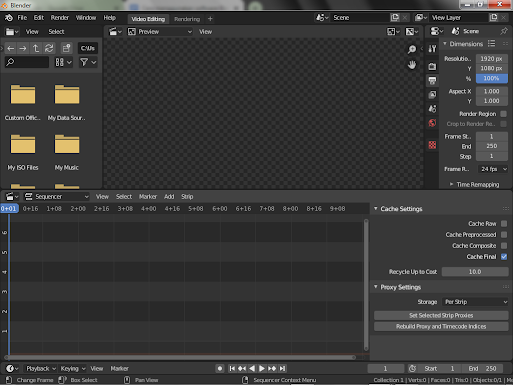513x385 pixels.
Task: Collapse the Cache Settings panel
Action: coord(376,209)
